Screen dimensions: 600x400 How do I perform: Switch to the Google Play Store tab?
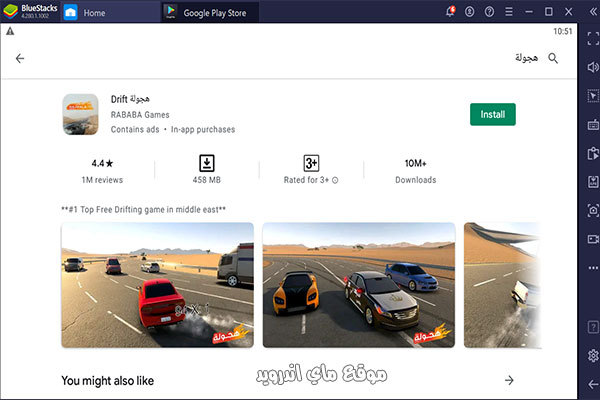[210, 13]
